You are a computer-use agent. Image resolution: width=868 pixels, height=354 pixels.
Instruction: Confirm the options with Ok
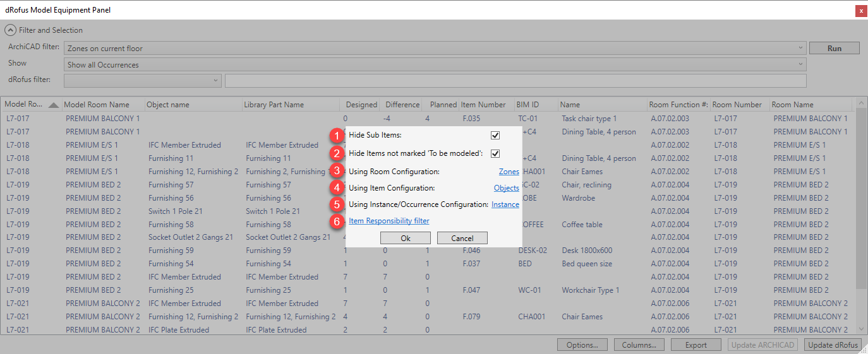coord(405,238)
